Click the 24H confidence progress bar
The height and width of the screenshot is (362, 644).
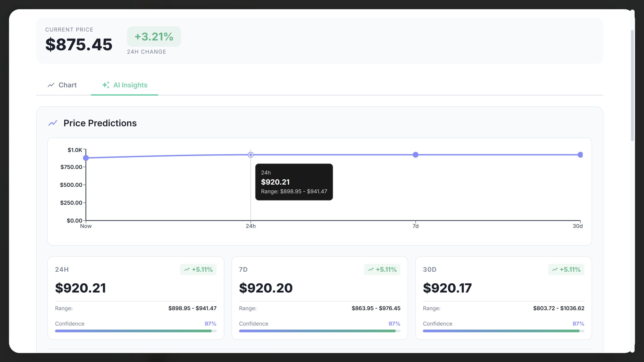click(x=136, y=331)
